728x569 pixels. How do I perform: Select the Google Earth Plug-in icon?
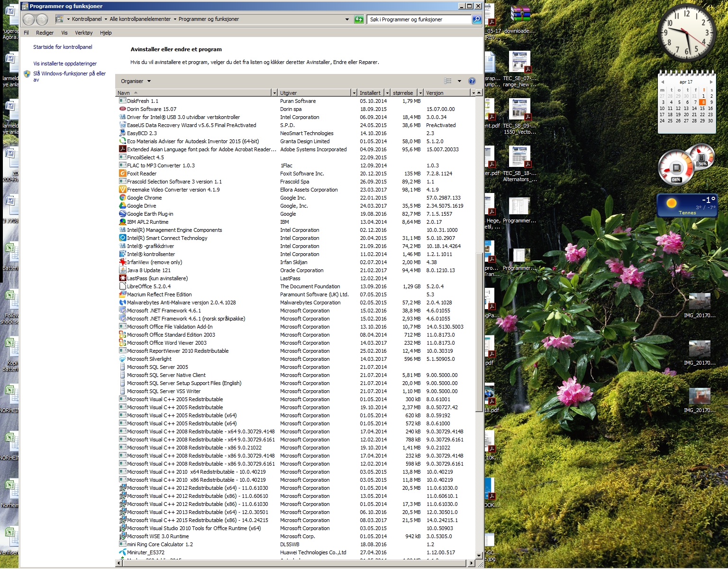[x=123, y=214]
